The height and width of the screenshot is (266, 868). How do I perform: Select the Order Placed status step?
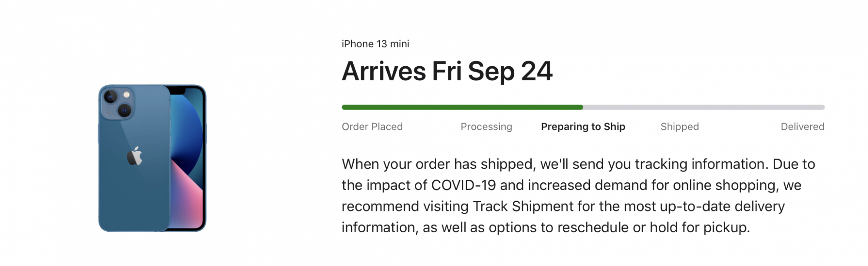372,127
